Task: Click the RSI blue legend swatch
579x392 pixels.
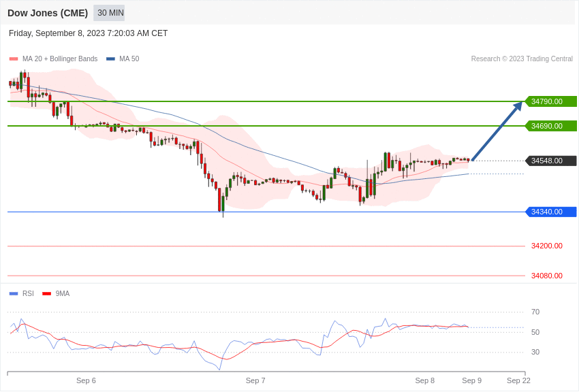Action: point(14,294)
